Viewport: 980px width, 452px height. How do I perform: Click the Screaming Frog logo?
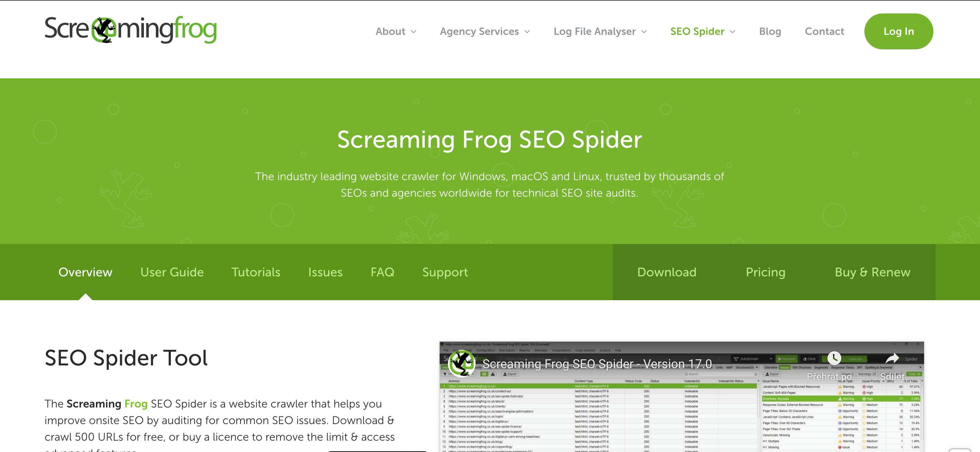point(130,30)
